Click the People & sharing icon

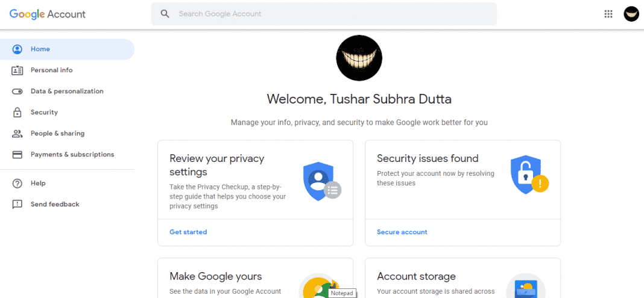click(x=17, y=134)
